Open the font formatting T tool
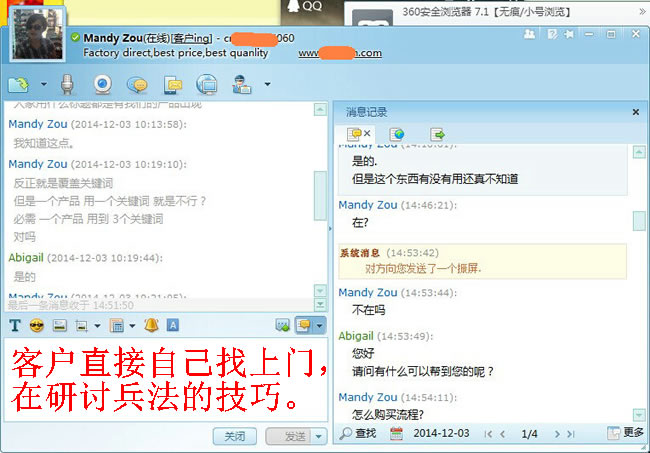The height and width of the screenshot is (453, 650). pos(15,325)
